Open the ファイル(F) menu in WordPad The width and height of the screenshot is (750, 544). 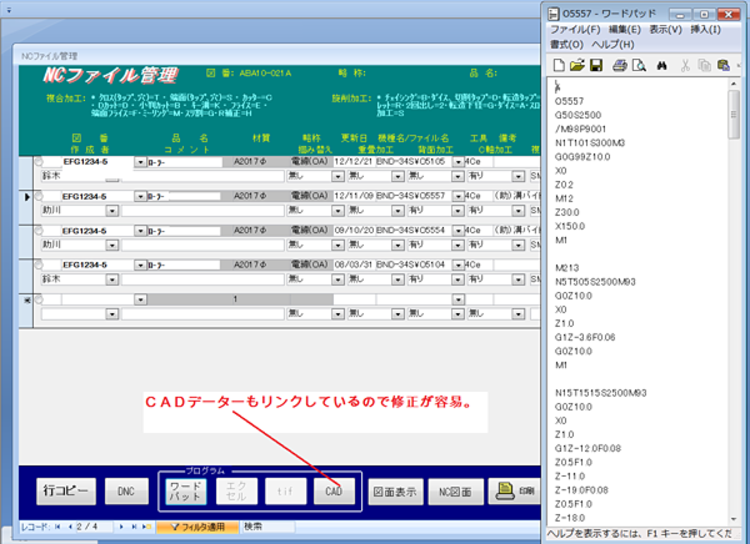(574, 30)
